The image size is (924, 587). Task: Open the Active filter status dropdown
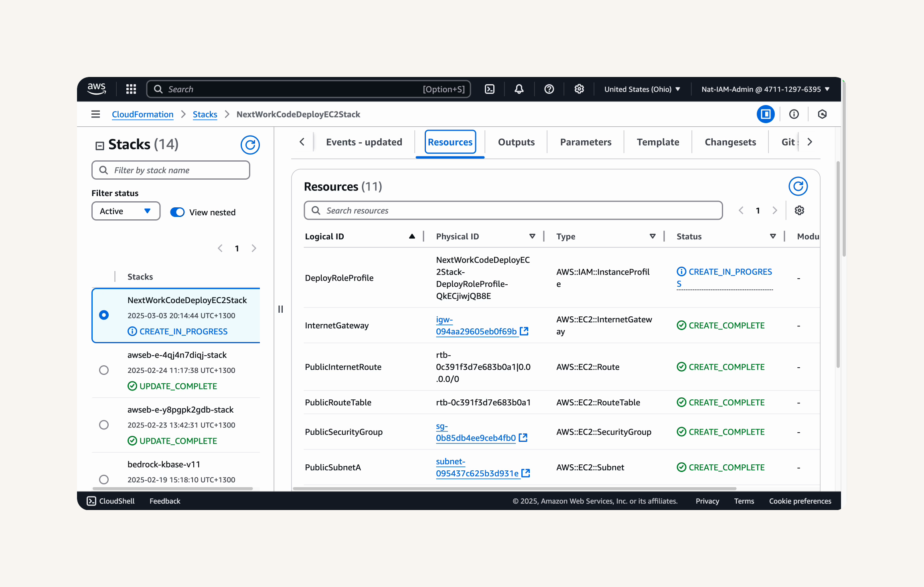pyautogui.click(x=126, y=211)
